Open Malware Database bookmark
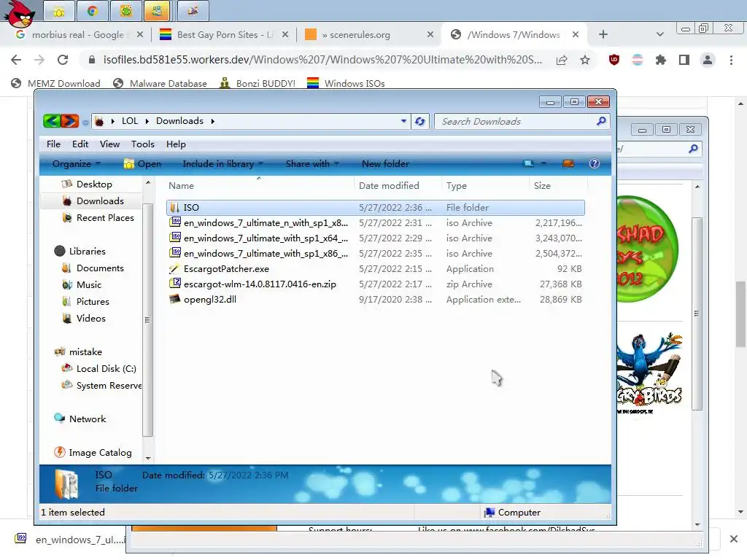This screenshot has width=747, height=560. click(x=160, y=84)
